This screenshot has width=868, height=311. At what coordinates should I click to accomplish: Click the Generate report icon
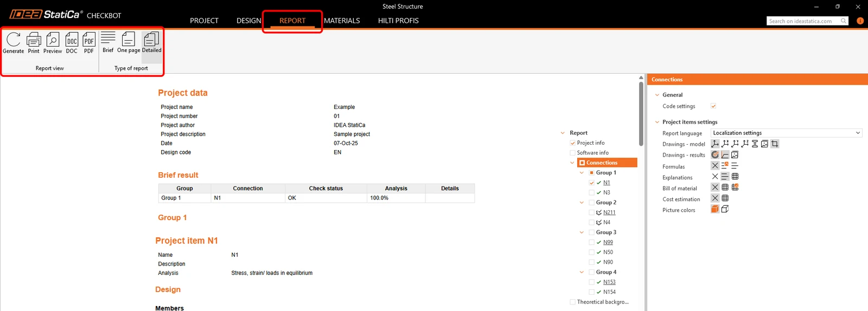14,43
